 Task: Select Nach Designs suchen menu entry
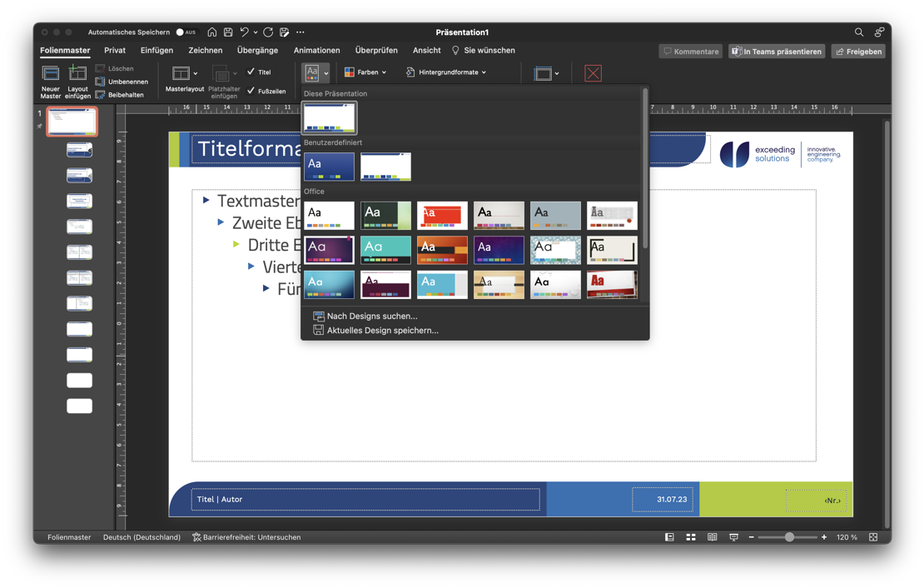pos(371,316)
